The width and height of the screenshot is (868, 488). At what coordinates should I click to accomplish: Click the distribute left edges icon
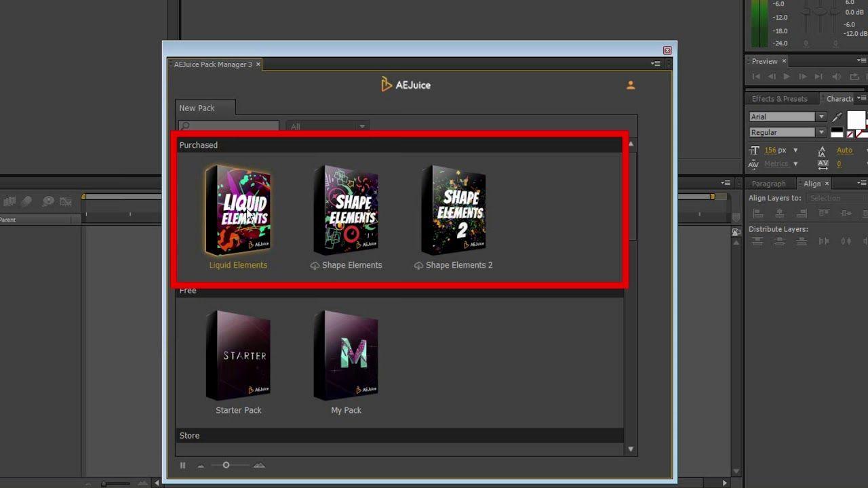(824, 241)
